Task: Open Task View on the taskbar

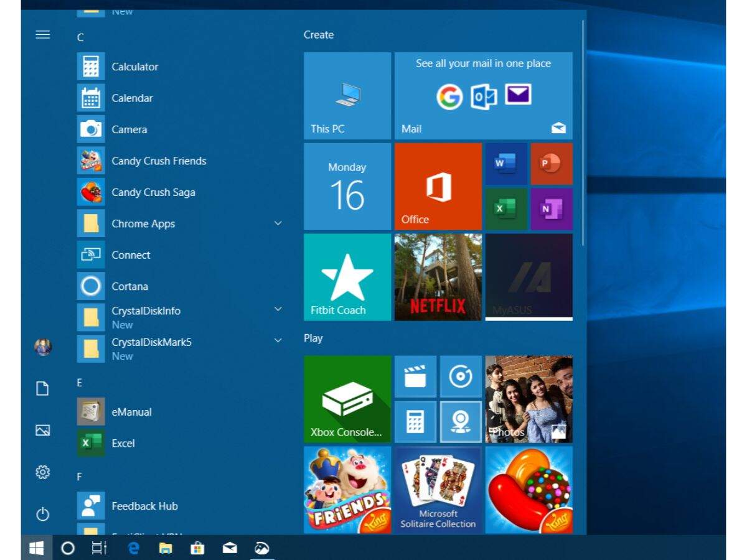Action: [x=99, y=548]
